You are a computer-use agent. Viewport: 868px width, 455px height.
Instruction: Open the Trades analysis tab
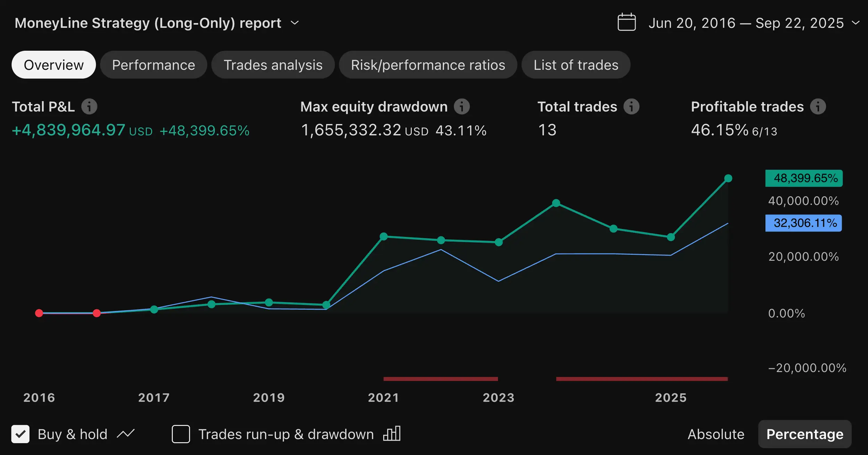pyautogui.click(x=273, y=65)
